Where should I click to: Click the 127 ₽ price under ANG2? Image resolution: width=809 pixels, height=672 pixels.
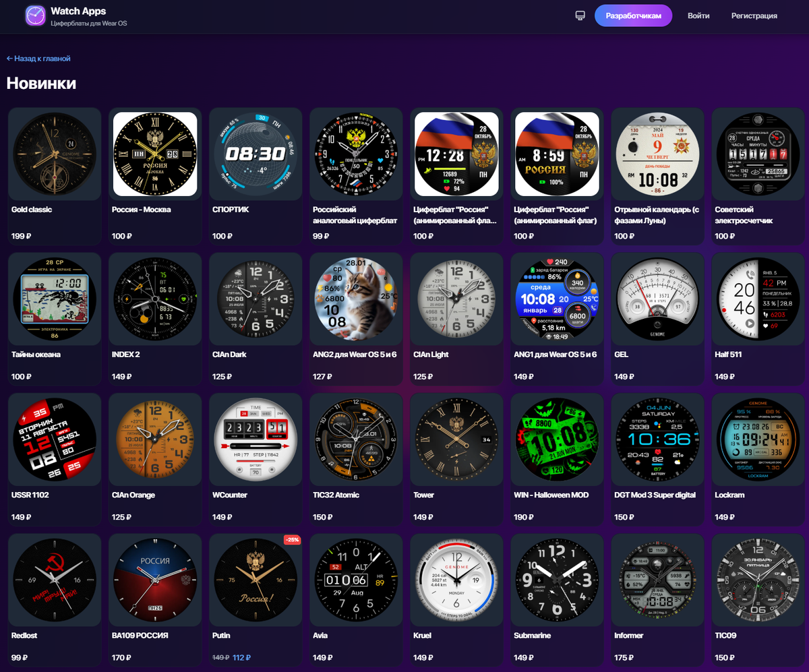[323, 377]
